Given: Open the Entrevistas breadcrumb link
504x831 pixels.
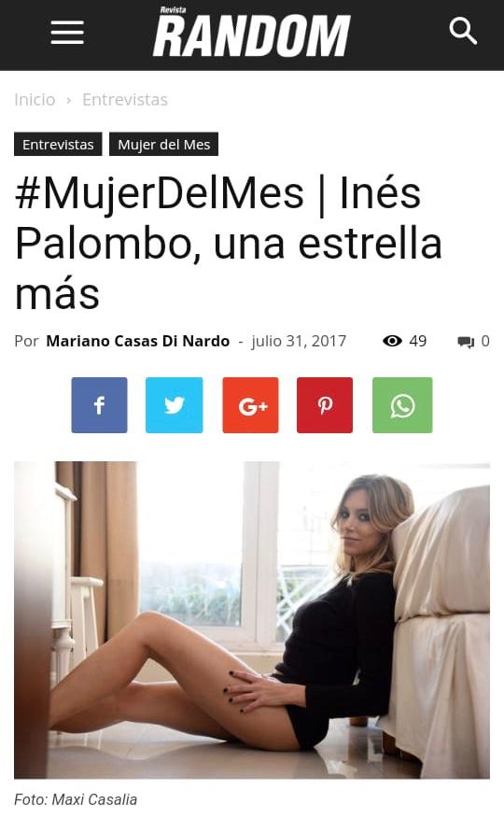Looking at the screenshot, I should click(x=125, y=100).
